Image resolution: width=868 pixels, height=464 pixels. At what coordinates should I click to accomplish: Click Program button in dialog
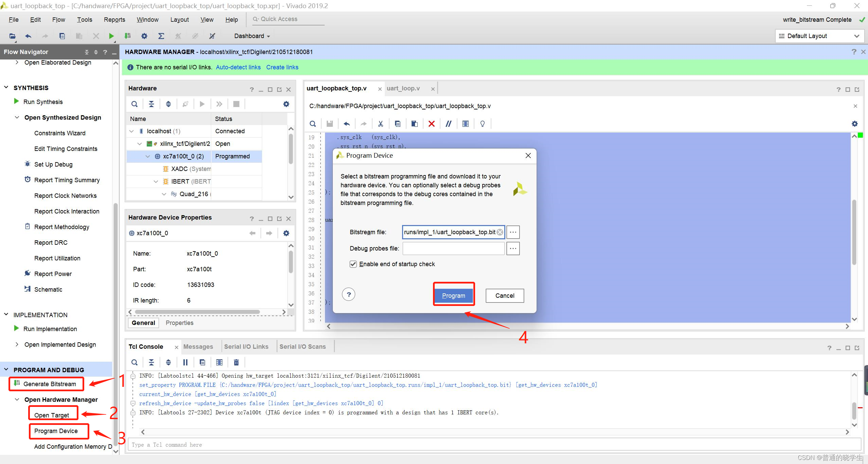tap(454, 296)
